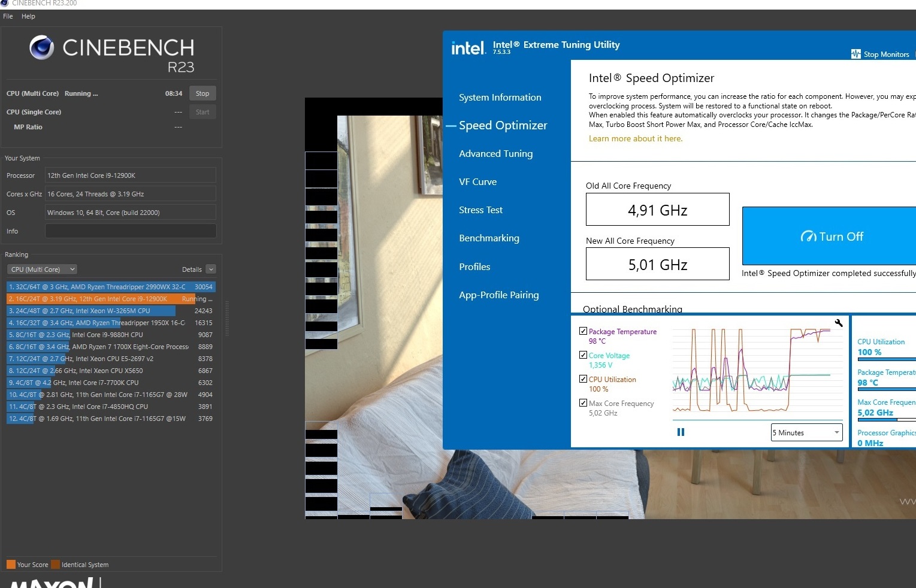Open CPU (Multi Core) ranking dropdown
The width and height of the screenshot is (916, 588).
tap(42, 269)
